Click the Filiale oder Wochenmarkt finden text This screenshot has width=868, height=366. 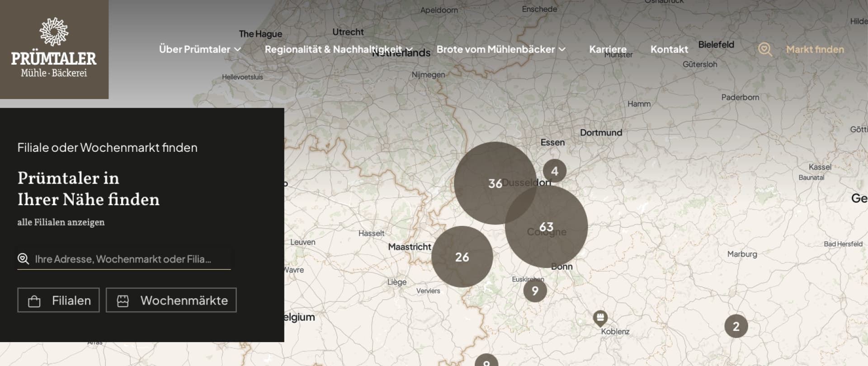107,147
